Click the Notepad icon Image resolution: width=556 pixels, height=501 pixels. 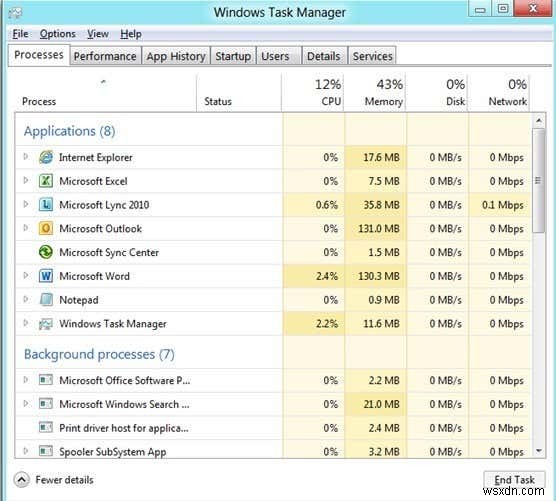click(46, 300)
